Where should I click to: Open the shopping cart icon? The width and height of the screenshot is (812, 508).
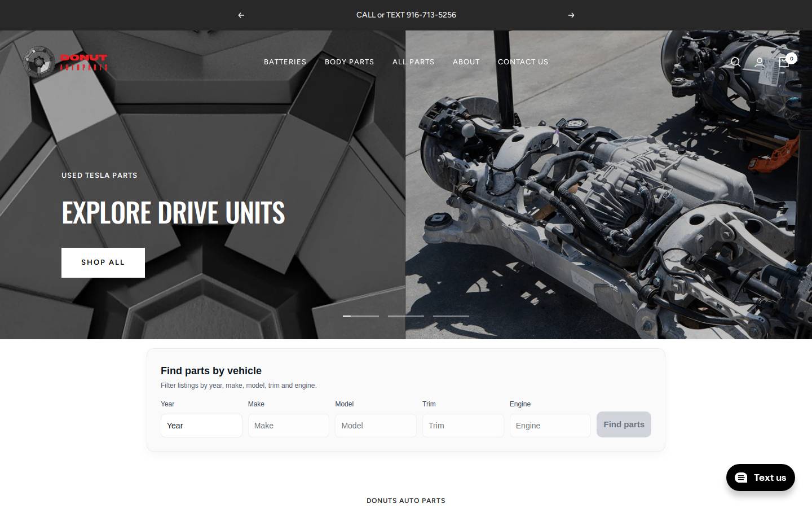(x=785, y=61)
